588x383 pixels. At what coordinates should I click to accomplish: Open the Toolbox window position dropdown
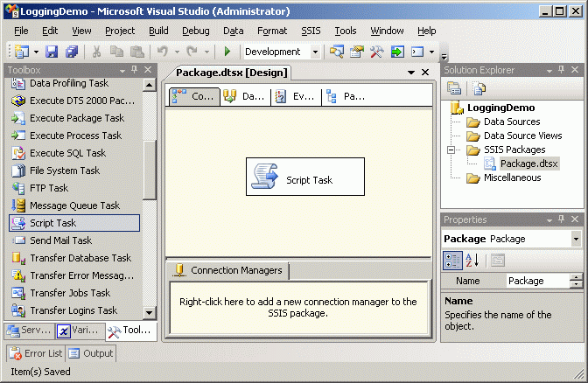point(122,71)
